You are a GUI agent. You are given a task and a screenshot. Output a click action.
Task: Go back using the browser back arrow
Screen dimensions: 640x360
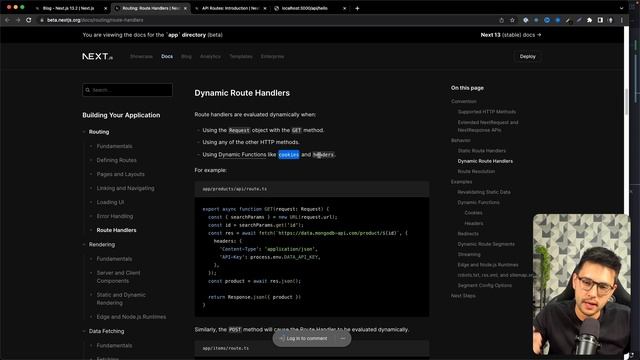click(7, 20)
